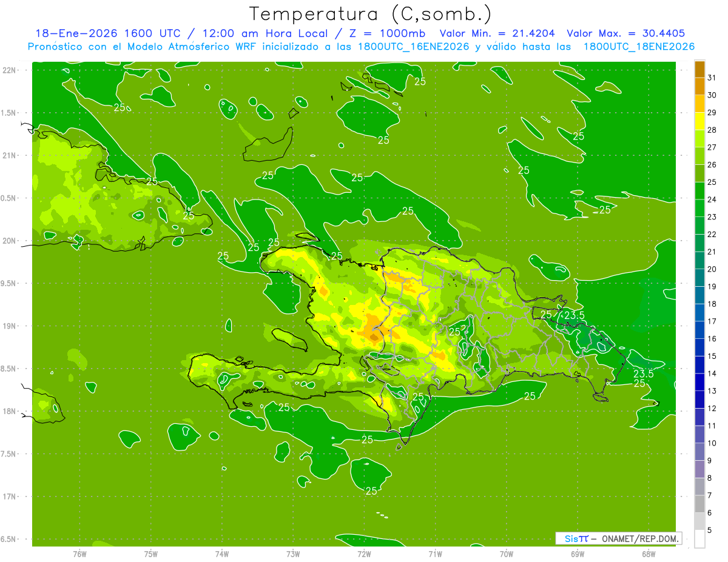Screen dimensions: 728x562
Task: Click the legend swatch between 27 and 28
Action: click(x=699, y=138)
